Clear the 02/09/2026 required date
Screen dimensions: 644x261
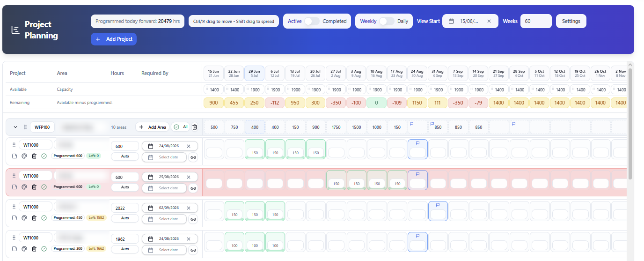[x=189, y=208]
